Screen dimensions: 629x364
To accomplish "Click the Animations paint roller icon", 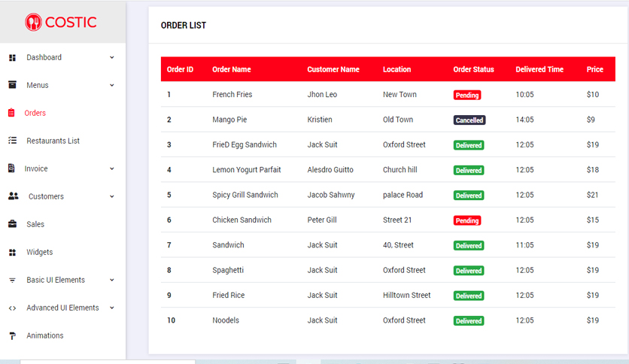I will click(x=13, y=336).
